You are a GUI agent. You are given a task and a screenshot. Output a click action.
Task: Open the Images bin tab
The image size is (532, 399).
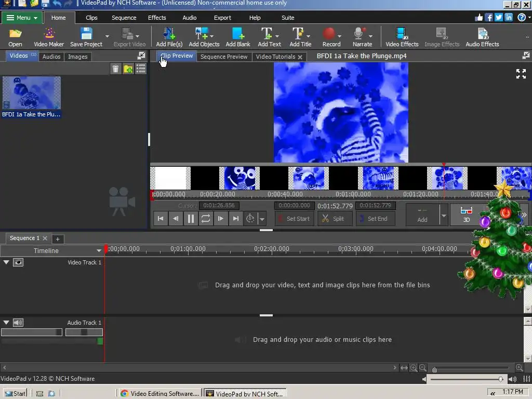point(78,57)
